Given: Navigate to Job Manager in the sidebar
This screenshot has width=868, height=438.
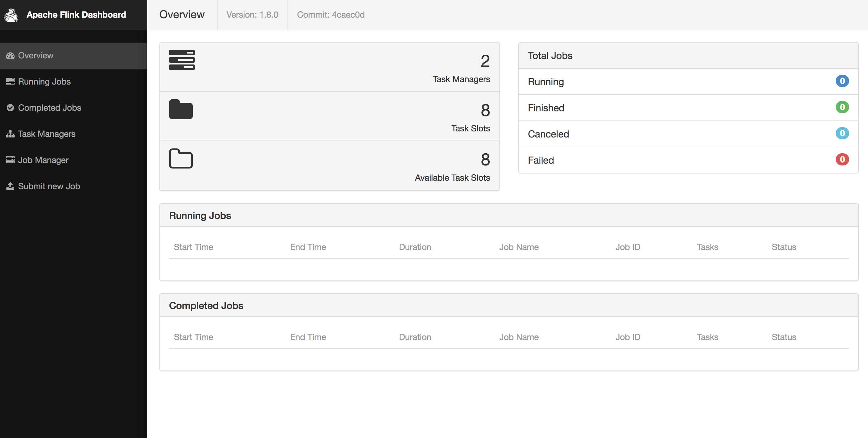Looking at the screenshot, I should click(x=74, y=160).
